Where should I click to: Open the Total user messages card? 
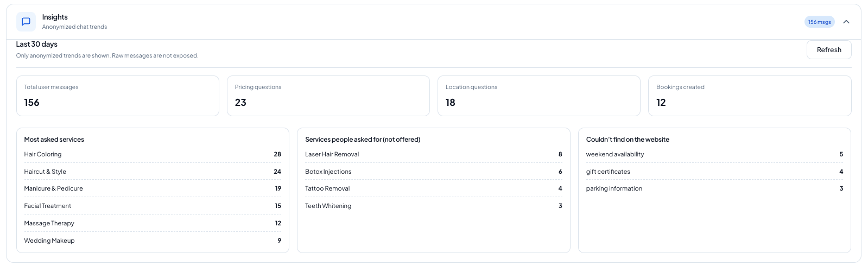[x=117, y=96]
